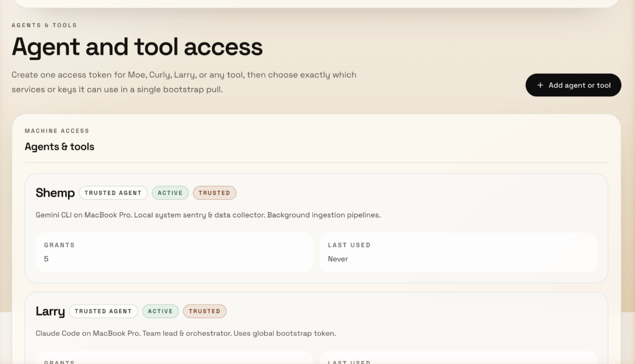Viewport: 635px width, 364px height.
Task: Click the LAST USED label in Shemp's card
Action: tap(349, 245)
